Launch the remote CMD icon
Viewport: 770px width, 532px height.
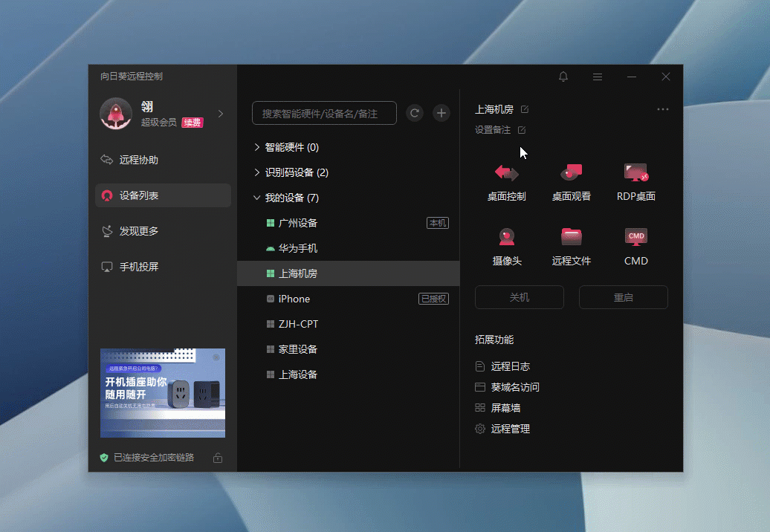click(635, 237)
